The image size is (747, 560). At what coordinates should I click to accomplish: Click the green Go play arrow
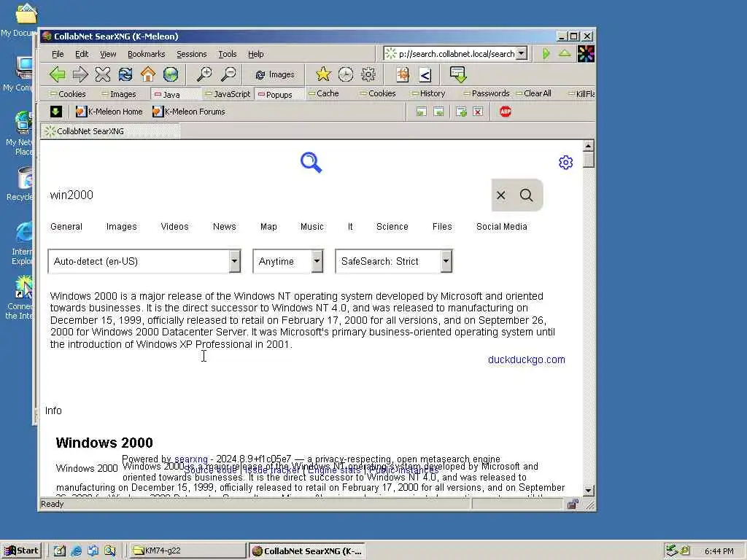(546, 53)
